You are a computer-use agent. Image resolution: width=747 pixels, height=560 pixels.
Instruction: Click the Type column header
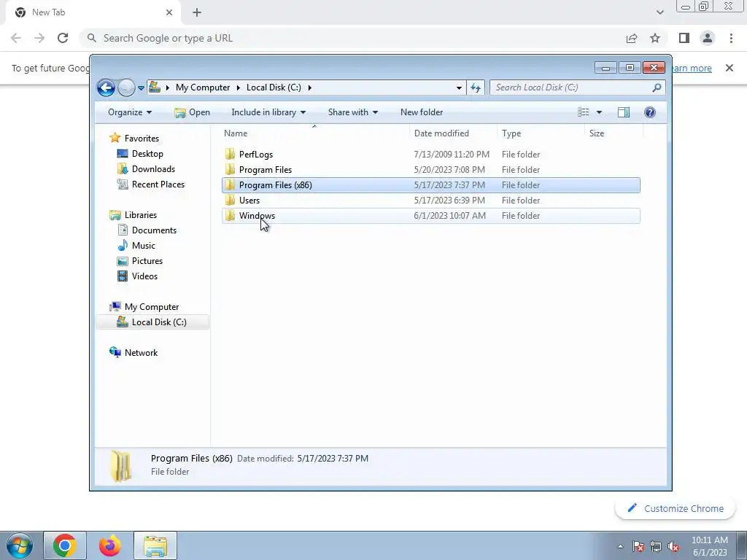coord(541,133)
